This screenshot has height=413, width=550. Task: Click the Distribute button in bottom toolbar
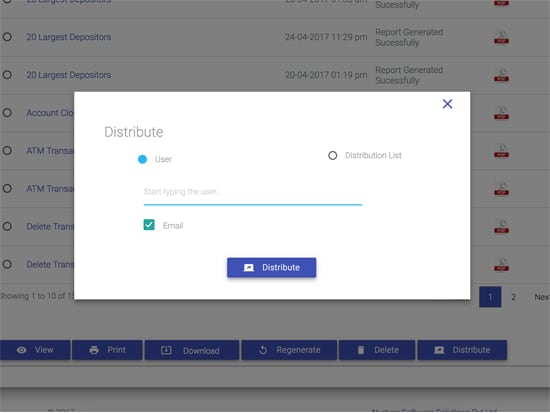[x=462, y=350]
